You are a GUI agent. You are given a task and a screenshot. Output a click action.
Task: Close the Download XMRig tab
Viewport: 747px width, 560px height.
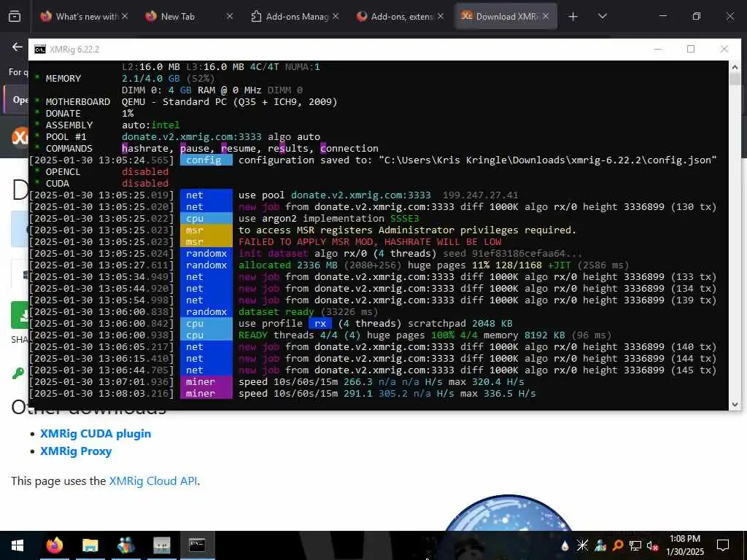[546, 16]
